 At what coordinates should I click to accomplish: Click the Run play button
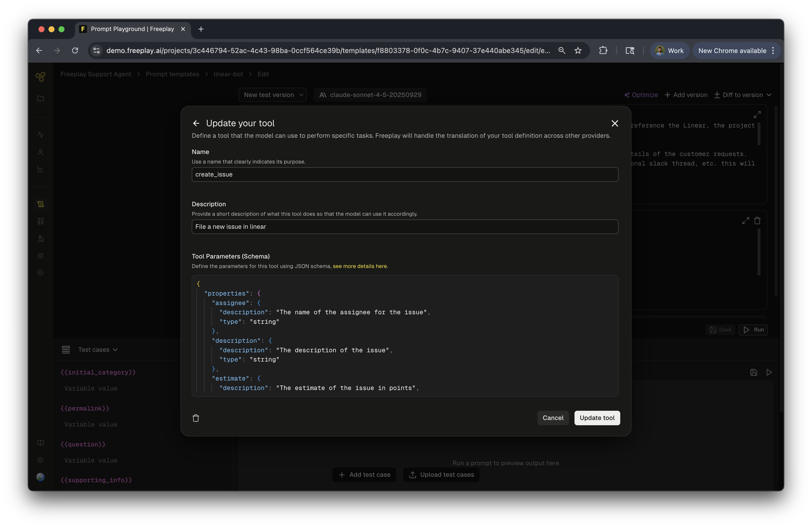[753, 329]
